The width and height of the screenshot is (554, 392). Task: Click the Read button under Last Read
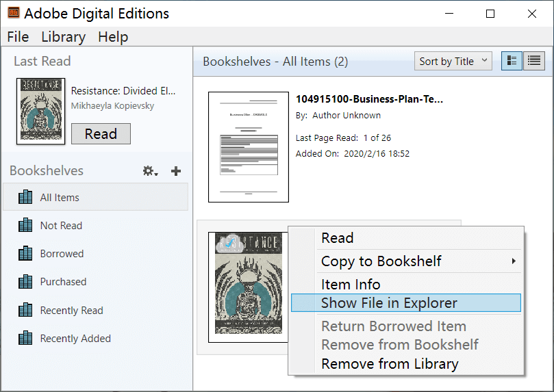pos(101,133)
